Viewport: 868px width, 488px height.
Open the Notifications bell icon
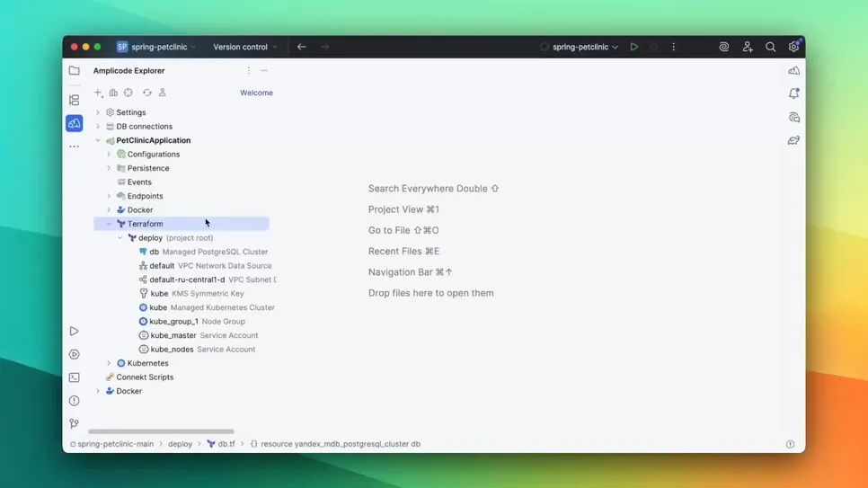click(x=793, y=93)
